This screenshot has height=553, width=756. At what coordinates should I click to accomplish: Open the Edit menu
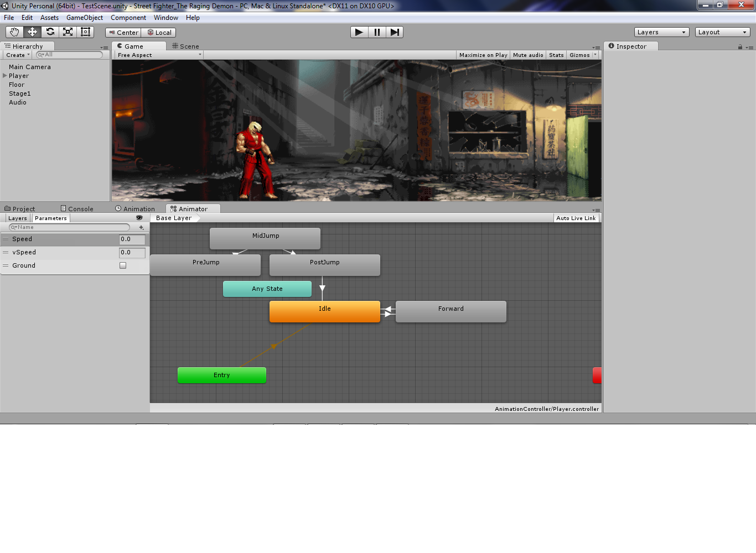click(27, 18)
